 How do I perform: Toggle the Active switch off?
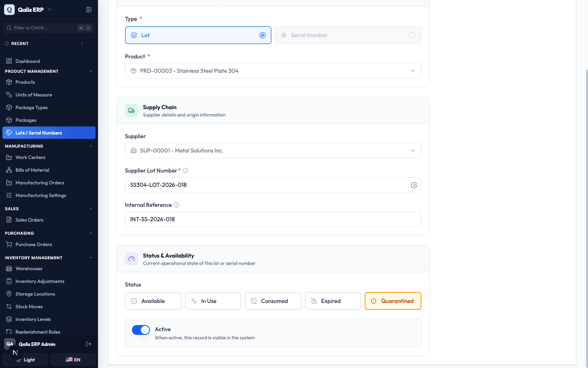[x=141, y=330]
